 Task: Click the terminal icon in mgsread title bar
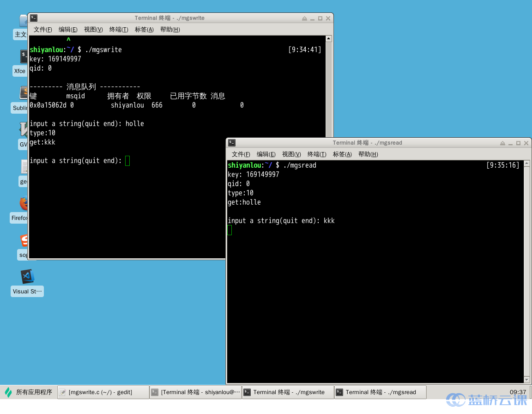point(231,143)
